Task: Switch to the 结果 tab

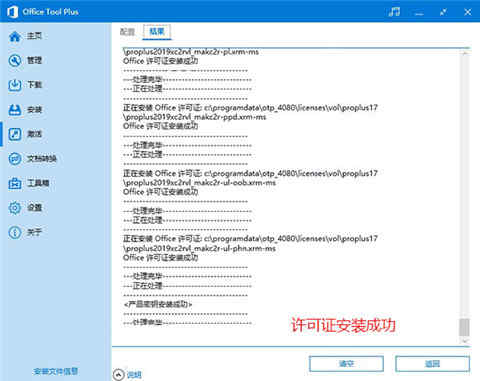Action: pos(157,32)
